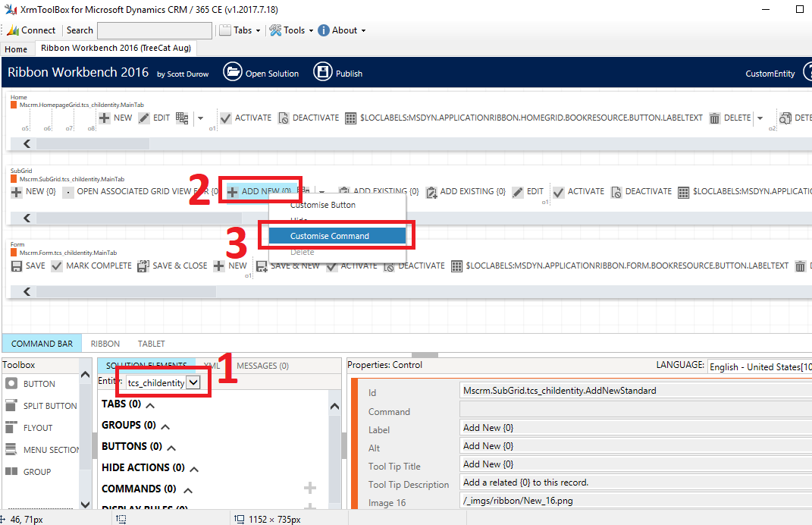Image resolution: width=812 pixels, height=525 pixels.
Task: Click MARK COMPLETE in the Form ribbon
Action: click(92, 266)
